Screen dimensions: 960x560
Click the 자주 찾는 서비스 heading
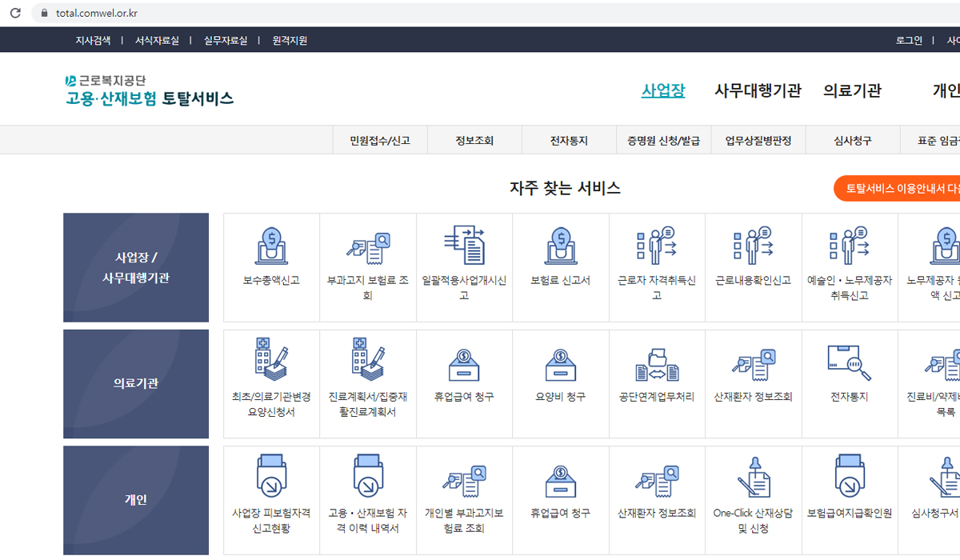point(565,189)
